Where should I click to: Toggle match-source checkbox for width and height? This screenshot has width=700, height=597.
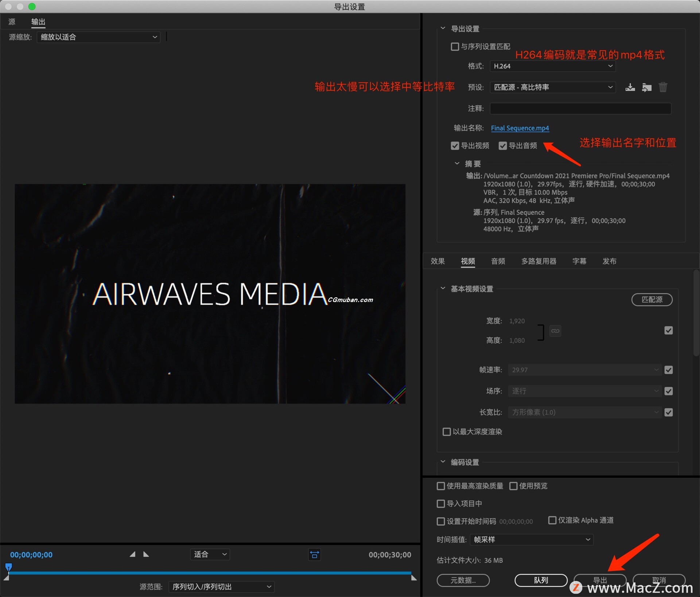668,330
